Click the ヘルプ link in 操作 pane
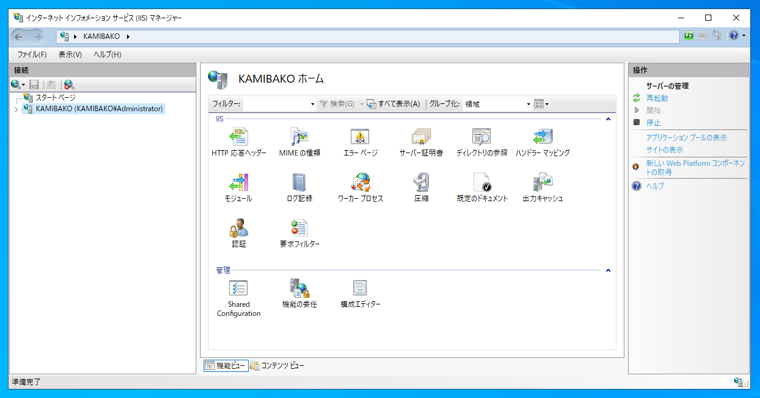 tap(655, 186)
